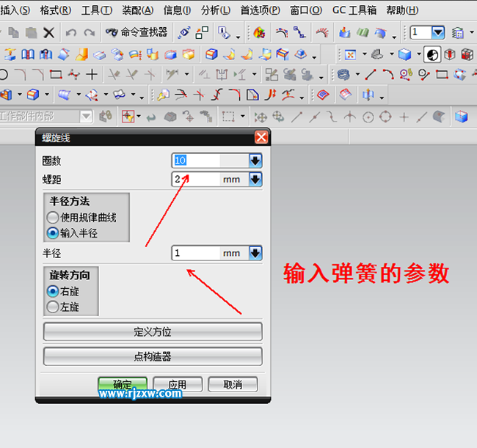Select the Arc tool with red endpoints

tap(388, 75)
